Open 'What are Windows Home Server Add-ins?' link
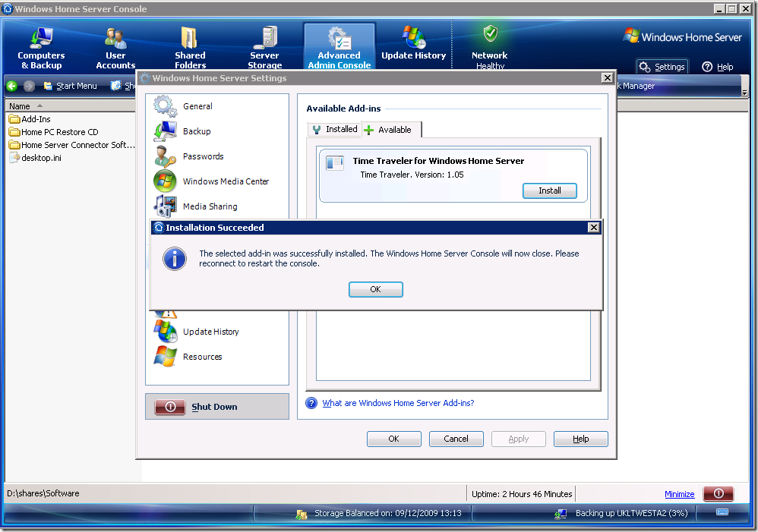 tap(398, 403)
